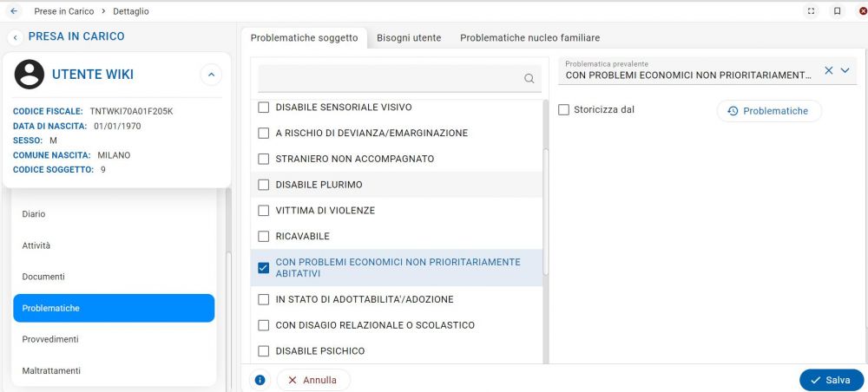Click the back chevron beside PRESA IN CARICO
Viewport: 868px width, 392px height.
coord(16,37)
